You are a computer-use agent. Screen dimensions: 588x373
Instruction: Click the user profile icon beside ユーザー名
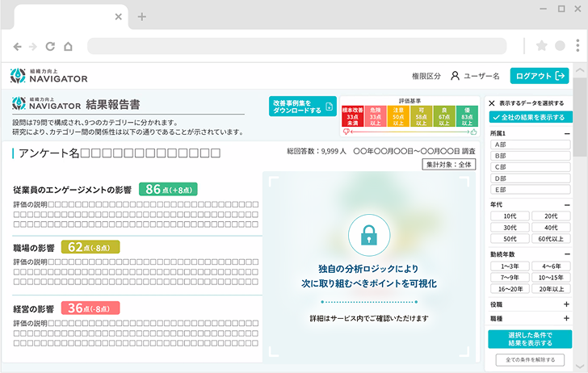(x=455, y=76)
